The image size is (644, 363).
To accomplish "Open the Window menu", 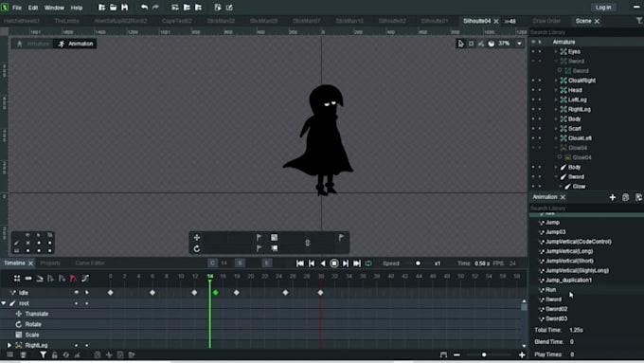I will click(x=54, y=8).
